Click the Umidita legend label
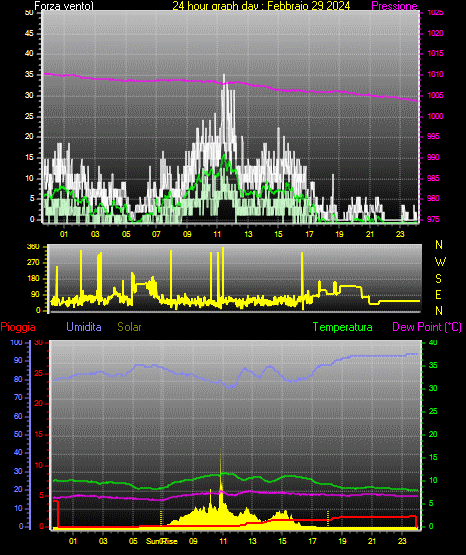This screenshot has width=466, height=555. tap(84, 327)
